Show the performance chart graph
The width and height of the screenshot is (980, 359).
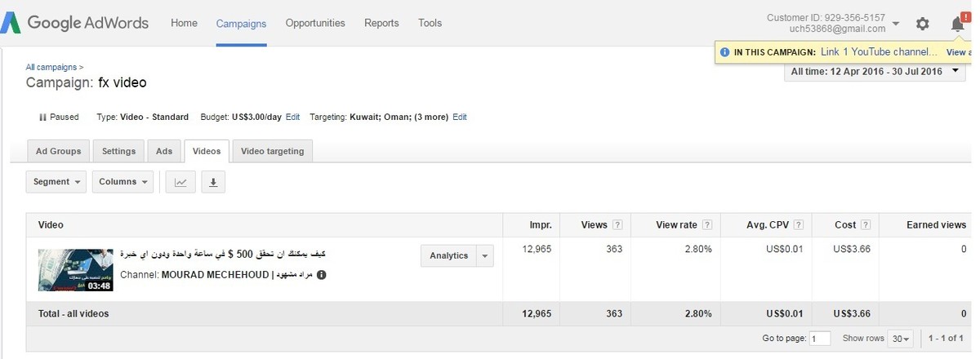click(180, 182)
